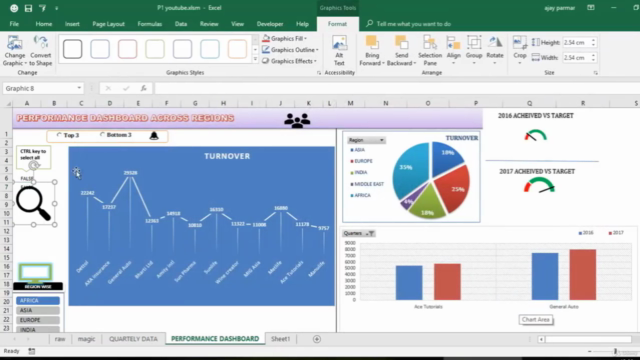Select the magnifying glass graphic
Screen dimensions: 640x360
[x=33, y=203]
